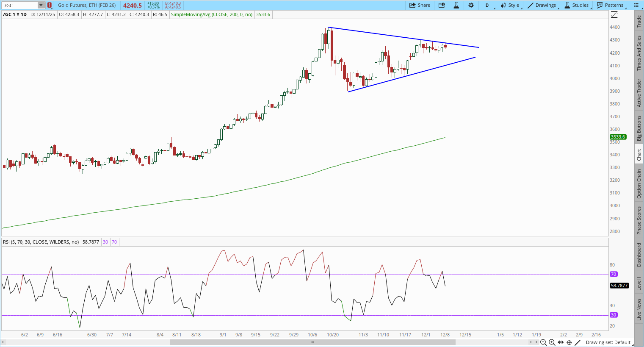Click the 3533.6 SMA value in header

(263, 14)
